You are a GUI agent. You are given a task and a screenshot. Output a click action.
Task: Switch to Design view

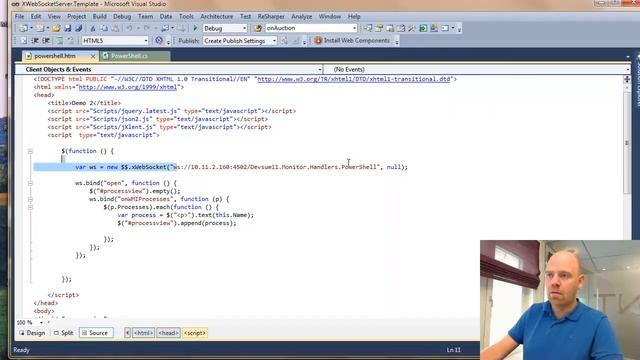click(x=32, y=333)
